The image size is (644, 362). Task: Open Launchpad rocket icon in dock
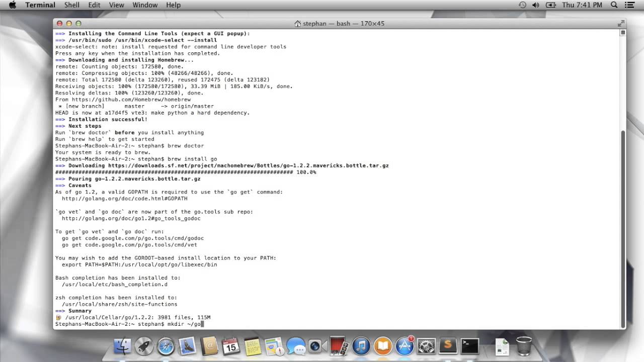143,346
